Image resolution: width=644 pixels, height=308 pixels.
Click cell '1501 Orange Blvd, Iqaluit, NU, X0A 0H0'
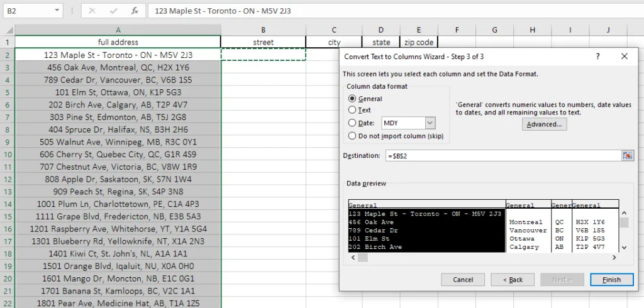click(x=118, y=266)
